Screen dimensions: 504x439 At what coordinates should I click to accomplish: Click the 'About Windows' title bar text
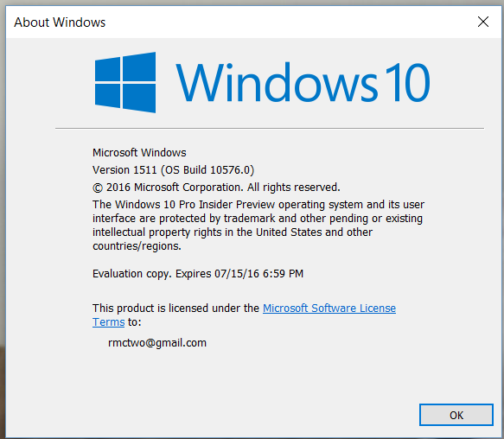[x=60, y=22]
